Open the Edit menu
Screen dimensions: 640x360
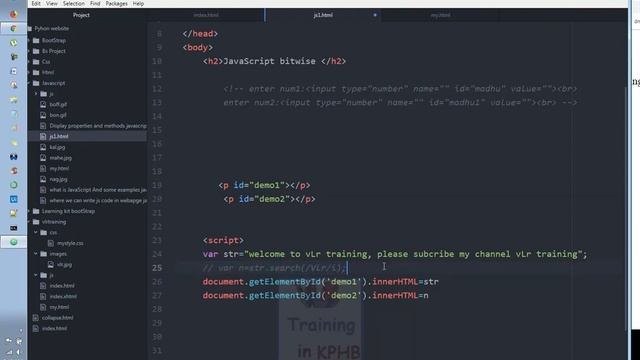pyautogui.click(x=36, y=4)
